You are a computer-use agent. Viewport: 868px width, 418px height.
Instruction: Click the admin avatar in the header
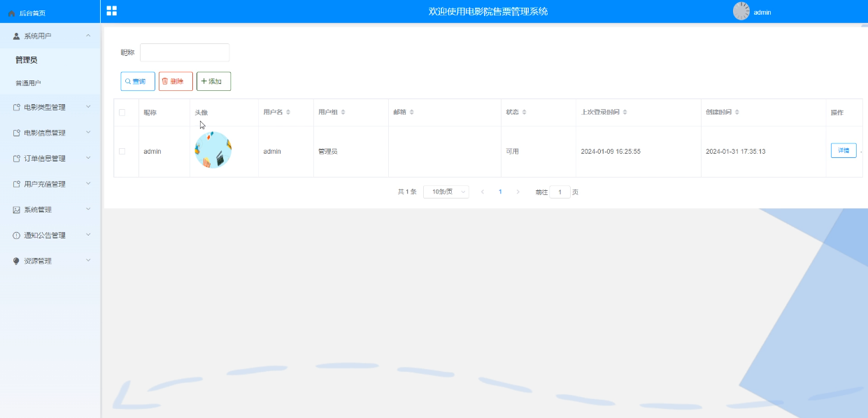point(741,11)
